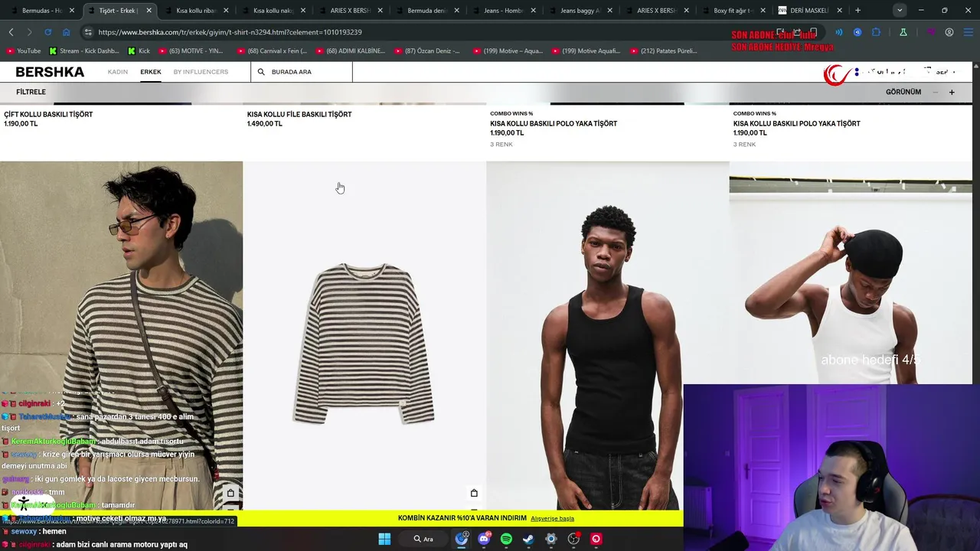Click the browser icon in the taskbar
The height and width of the screenshot is (551, 980).
462,539
